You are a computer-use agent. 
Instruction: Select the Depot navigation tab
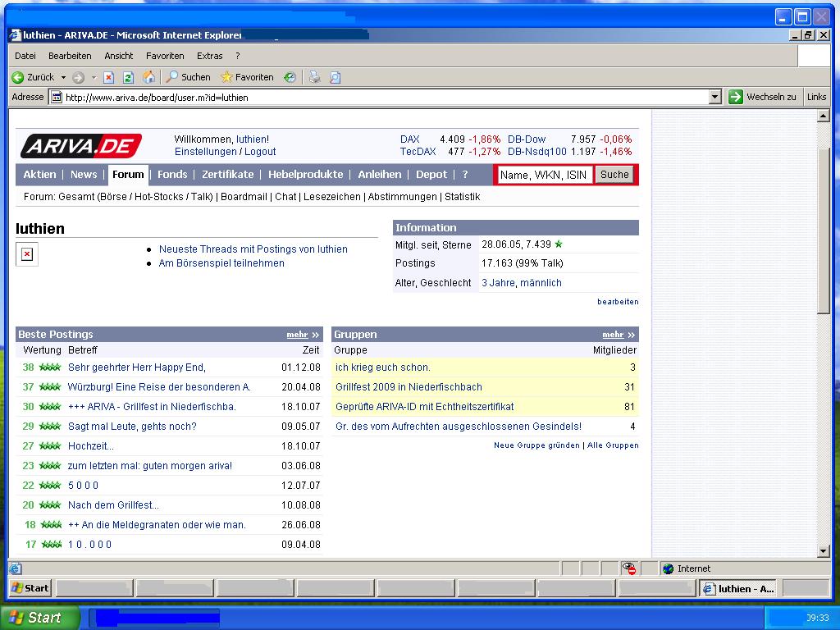(431, 174)
